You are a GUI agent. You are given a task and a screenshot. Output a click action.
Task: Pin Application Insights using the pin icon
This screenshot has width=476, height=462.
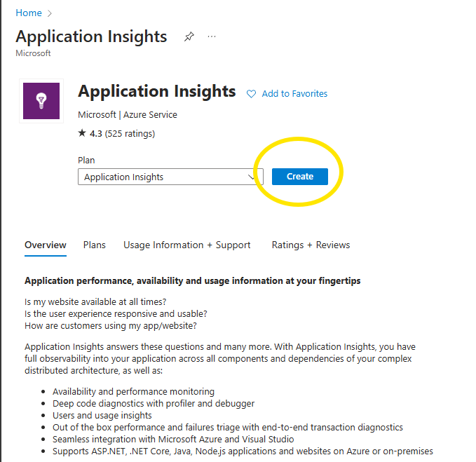(x=189, y=36)
